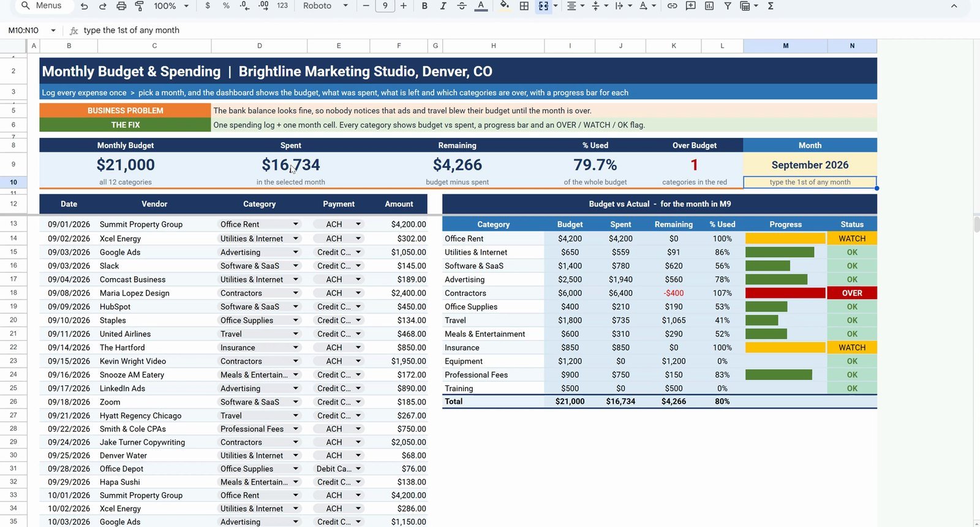980x527 pixels.
Task: Click the Redo arrow icon
Action: point(103,6)
